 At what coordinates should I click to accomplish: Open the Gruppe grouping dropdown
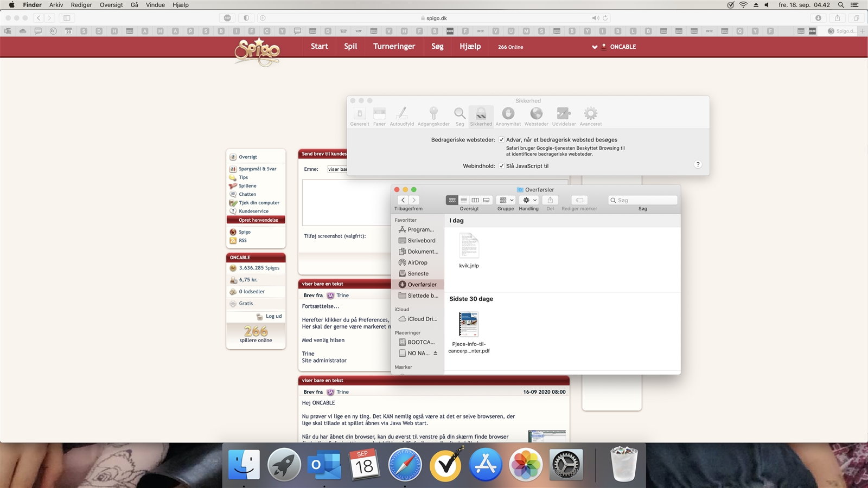click(506, 200)
